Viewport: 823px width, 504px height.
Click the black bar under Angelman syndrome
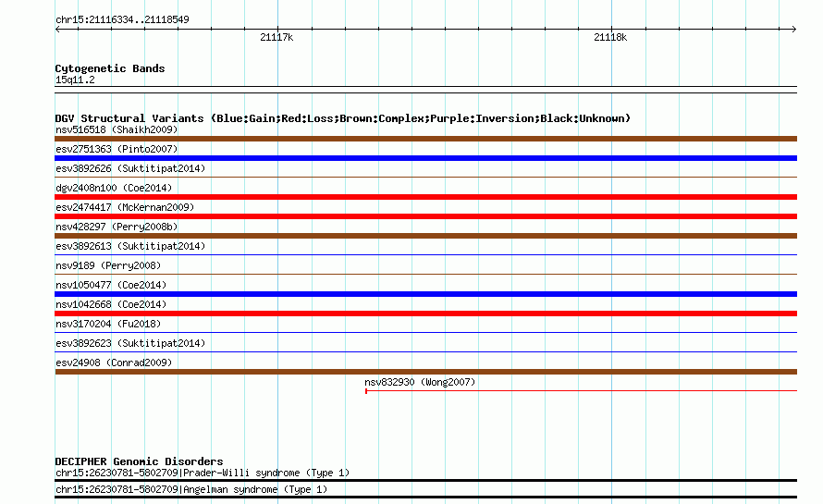click(x=425, y=498)
